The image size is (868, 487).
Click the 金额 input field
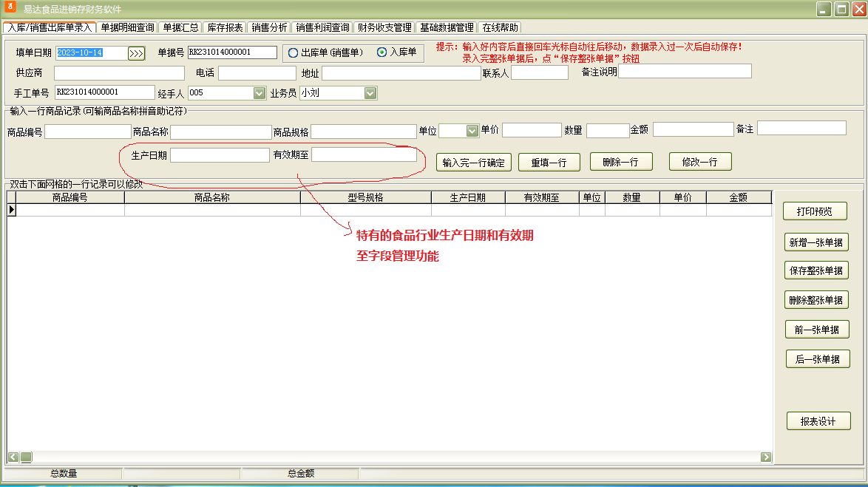693,129
